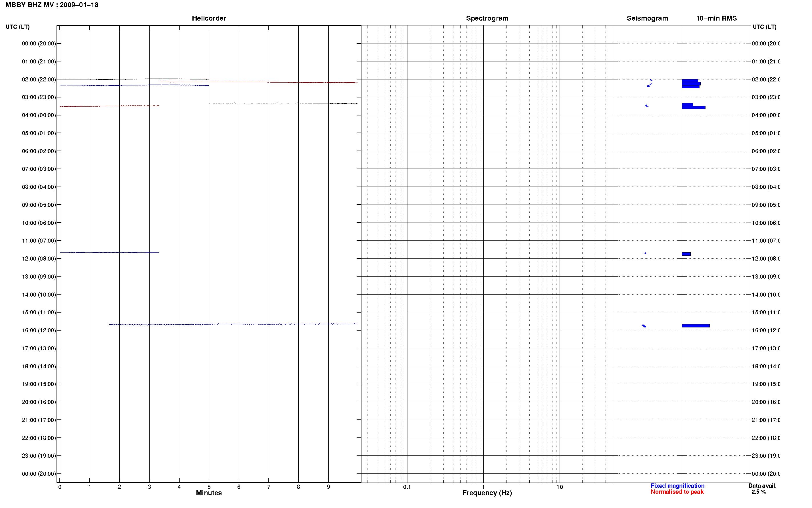Click the left '01:00 (21:00)' time label
This screenshot has height=508, width=812.
[x=39, y=61]
